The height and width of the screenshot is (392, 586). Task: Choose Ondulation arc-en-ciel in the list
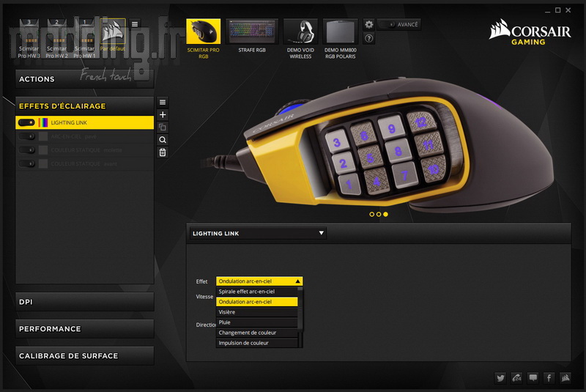point(257,302)
